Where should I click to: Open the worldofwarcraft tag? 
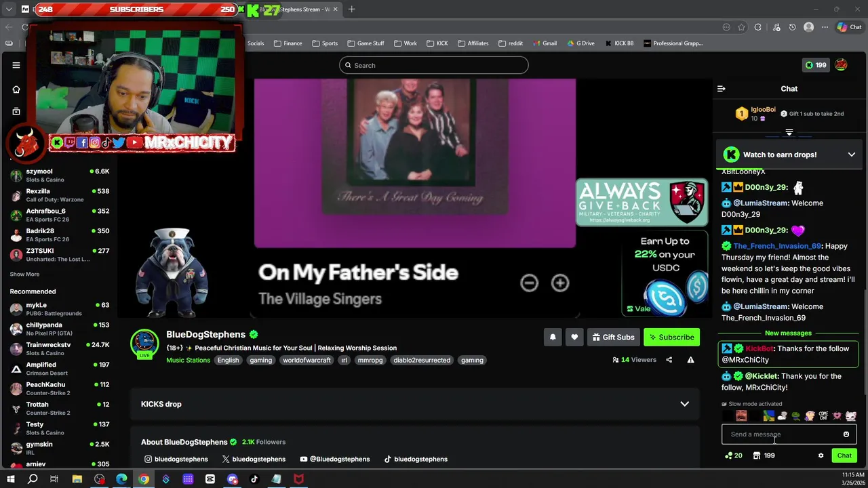click(307, 360)
